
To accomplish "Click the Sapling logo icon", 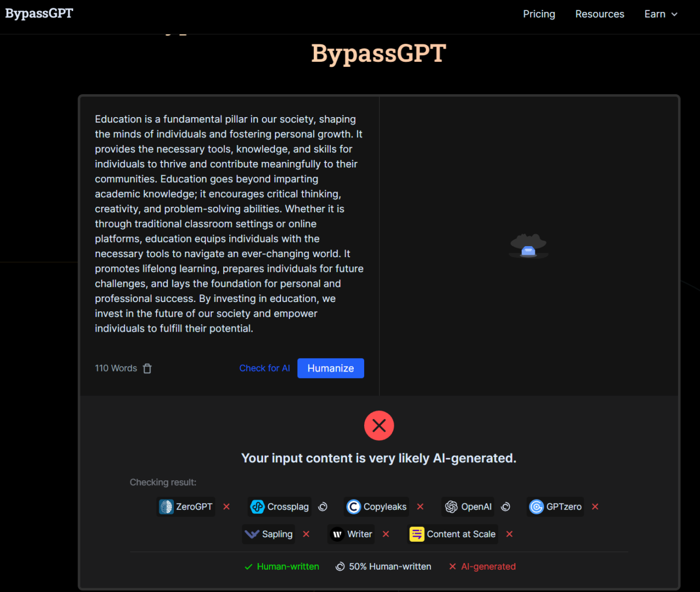I will (x=252, y=534).
